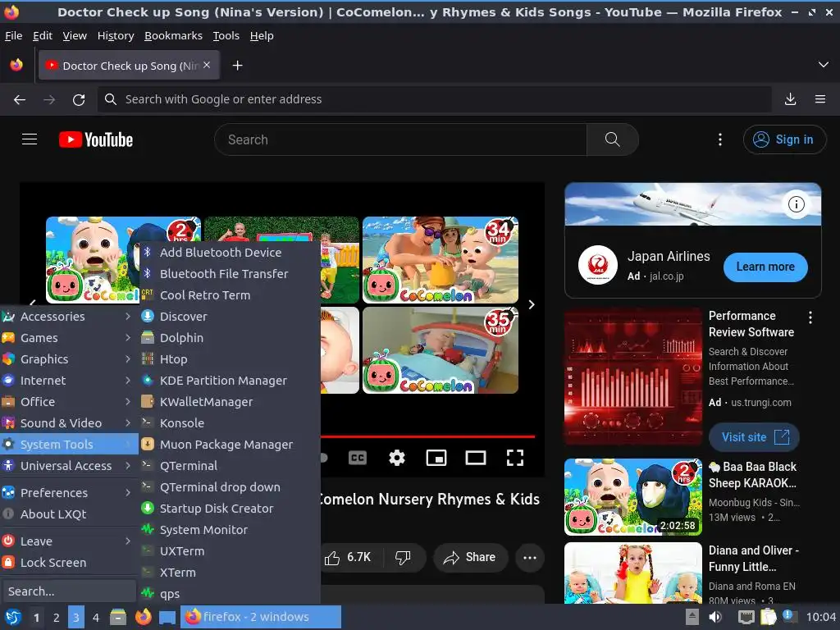Image resolution: width=840 pixels, height=630 pixels.
Task: Expand the Preferences submenu
Action: click(69, 492)
